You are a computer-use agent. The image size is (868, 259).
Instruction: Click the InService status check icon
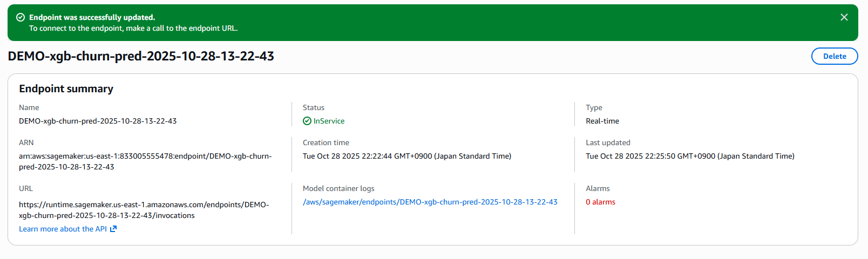(307, 121)
